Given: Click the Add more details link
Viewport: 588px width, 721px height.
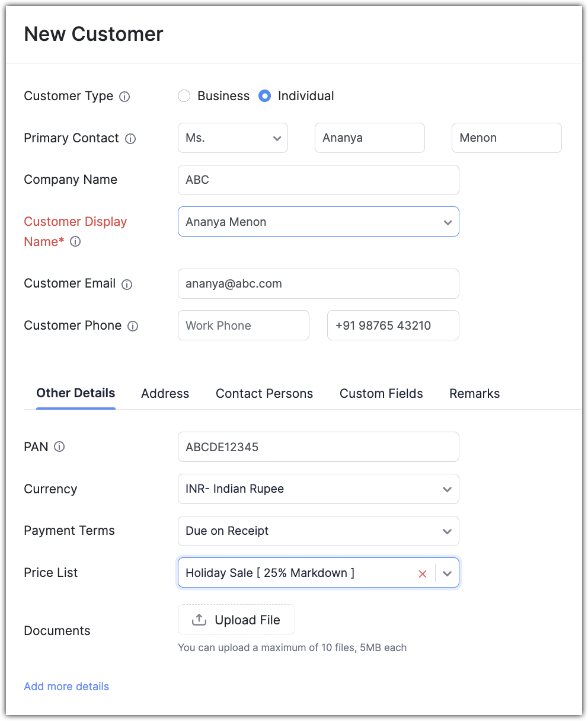Looking at the screenshot, I should [x=66, y=687].
